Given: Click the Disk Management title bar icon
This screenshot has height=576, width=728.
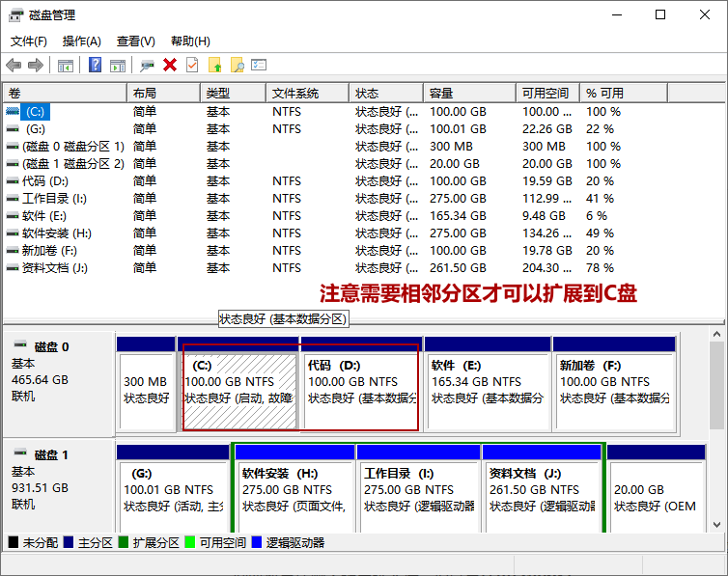Looking at the screenshot, I should [x=15, y=15].
